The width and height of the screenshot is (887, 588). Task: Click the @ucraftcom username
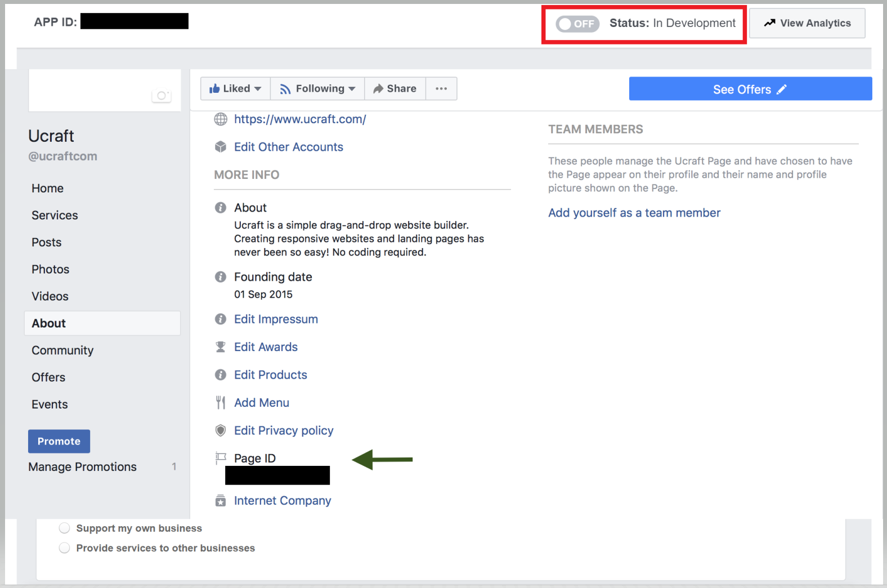62,156
